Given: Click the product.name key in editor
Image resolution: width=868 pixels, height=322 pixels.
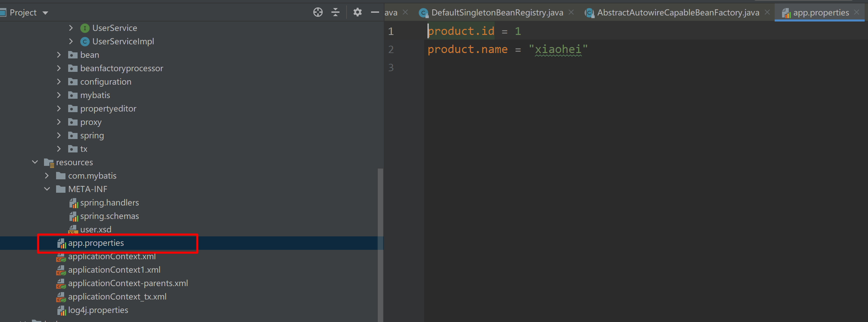Looking at the screenshot, I should coord(468,49).
